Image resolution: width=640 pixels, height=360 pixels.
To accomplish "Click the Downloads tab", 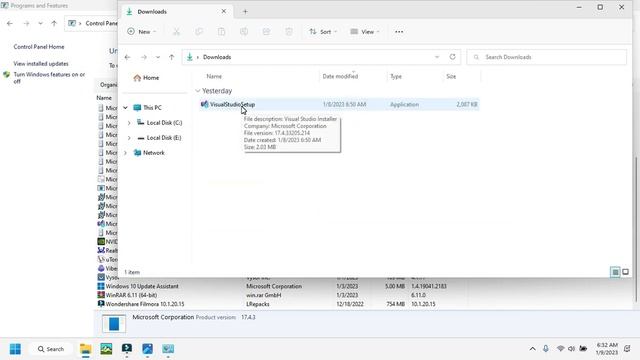I will pyautogui.click(x=176, y=11).
